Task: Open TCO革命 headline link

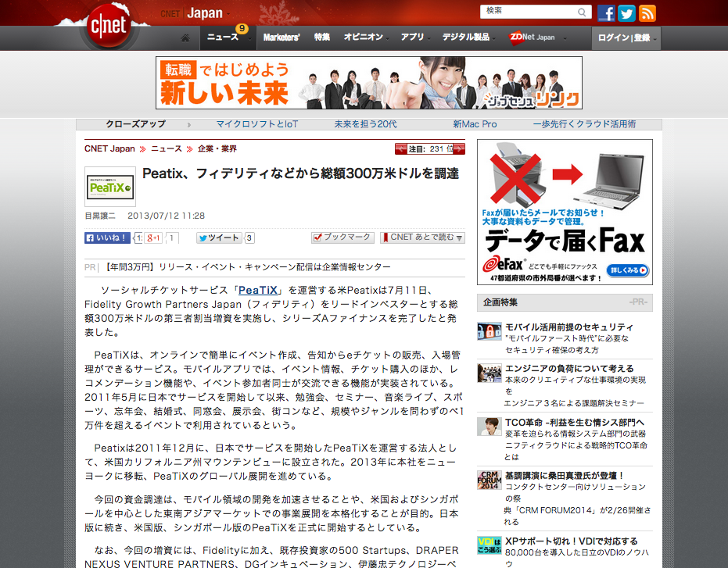Action: [575, 422]
